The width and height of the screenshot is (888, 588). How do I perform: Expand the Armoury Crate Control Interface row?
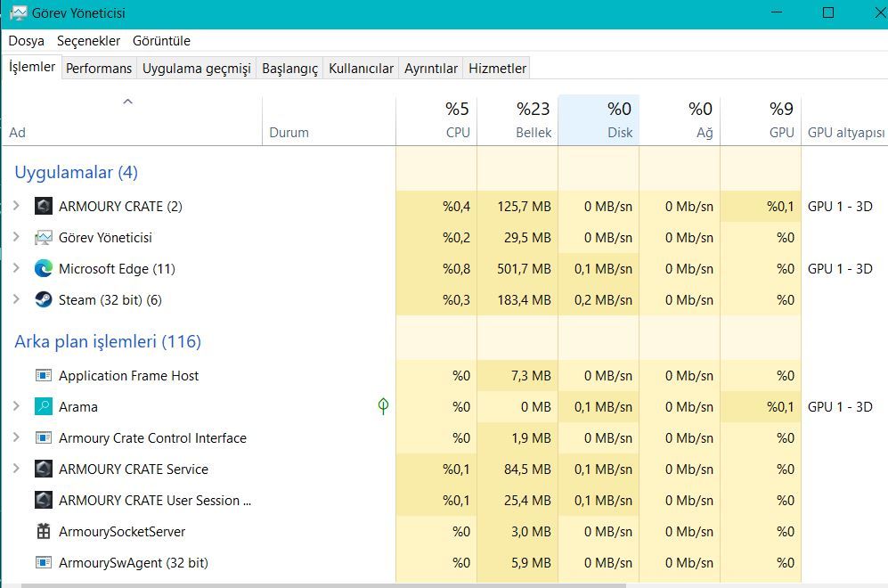(16, 438)
